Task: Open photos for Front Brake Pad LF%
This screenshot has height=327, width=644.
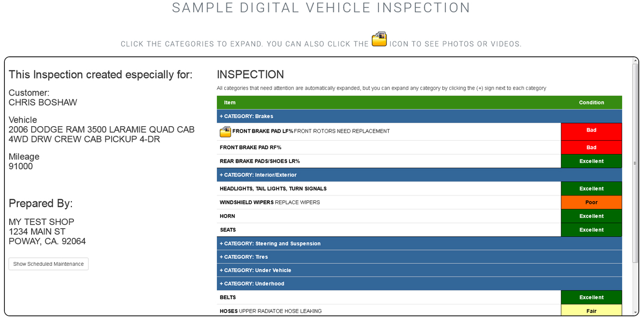Action: [225, 132]
